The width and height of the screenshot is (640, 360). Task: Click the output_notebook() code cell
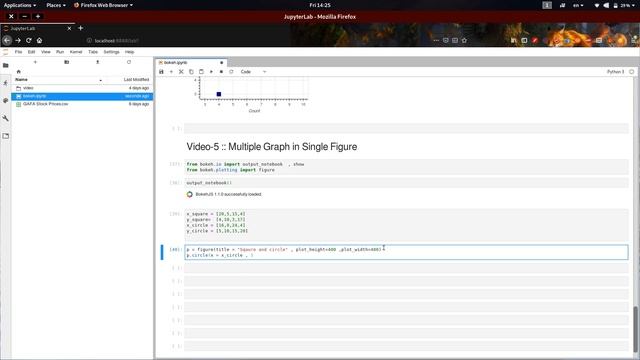(x=406, y=183)
